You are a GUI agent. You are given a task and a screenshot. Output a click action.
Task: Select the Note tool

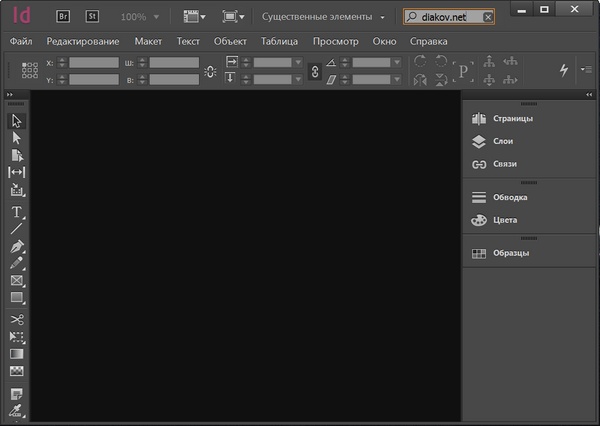coord(16,394)
